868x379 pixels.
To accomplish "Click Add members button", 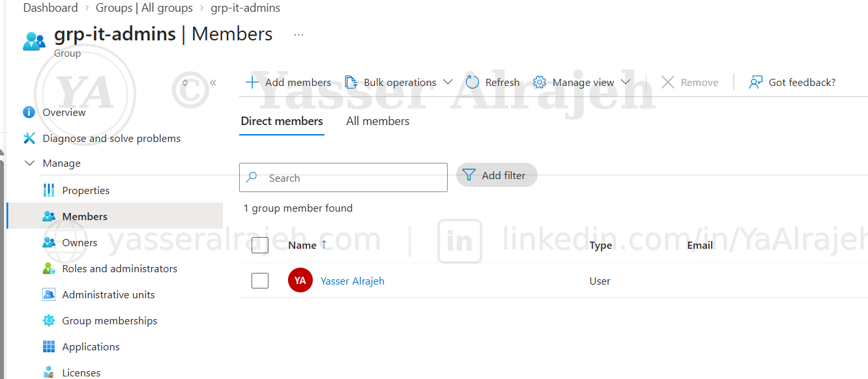I will click(x=288, y=82).
